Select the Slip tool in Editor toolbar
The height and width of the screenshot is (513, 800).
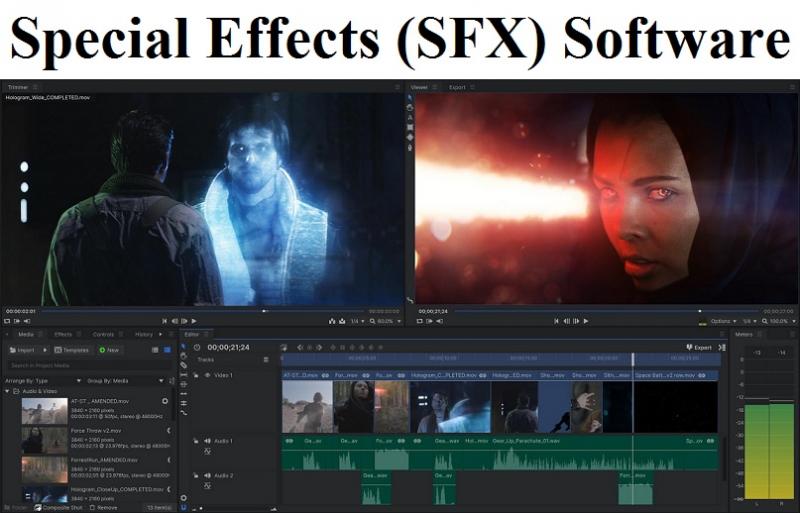tap(184, 375)
